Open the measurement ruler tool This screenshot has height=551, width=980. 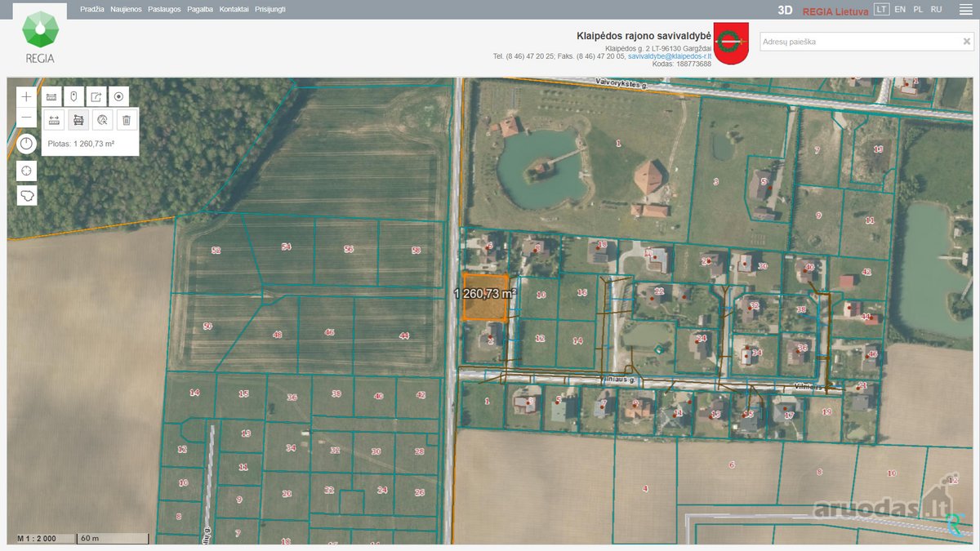click(51, 96)
